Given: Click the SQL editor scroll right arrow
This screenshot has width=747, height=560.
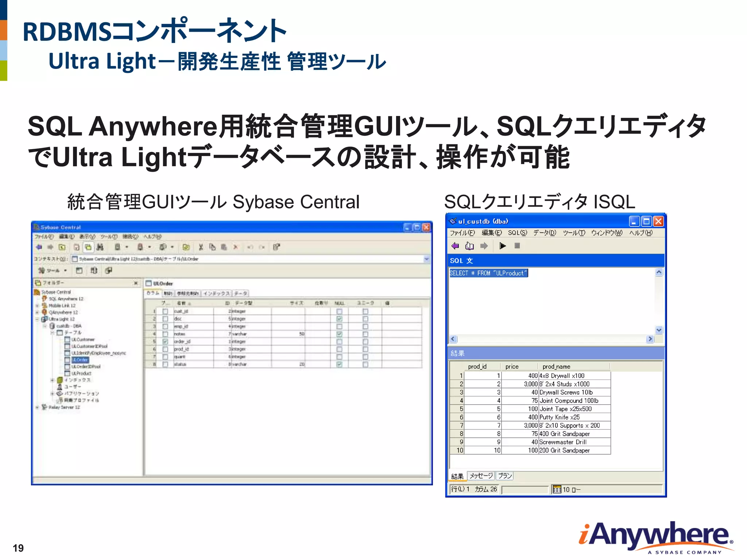Looking at the screenshot, I should pyautogui.click(x=650, y=339).
